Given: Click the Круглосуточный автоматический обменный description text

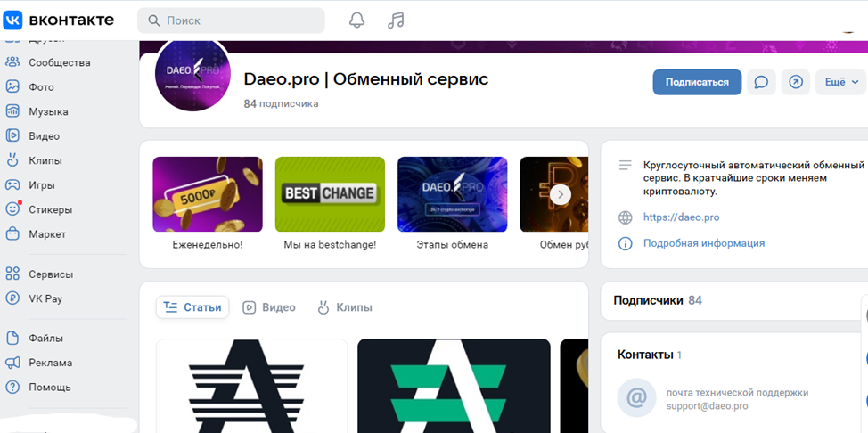Looking at the screenshot, I should [x=753, y=178].
